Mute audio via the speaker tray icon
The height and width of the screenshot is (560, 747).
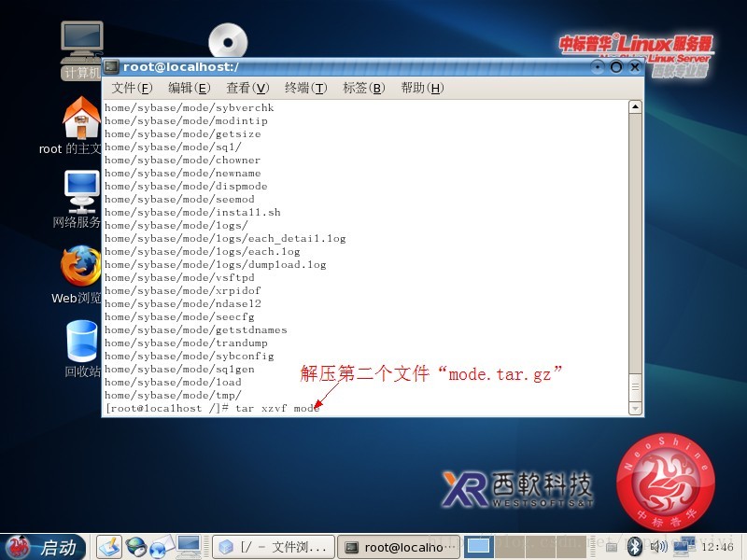(x=661, y=547)
